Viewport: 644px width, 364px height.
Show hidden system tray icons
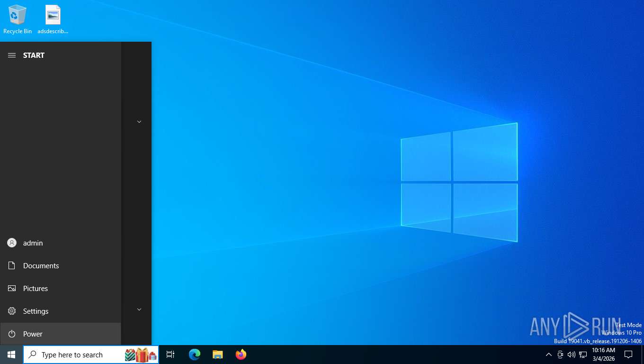pos(549,355)
